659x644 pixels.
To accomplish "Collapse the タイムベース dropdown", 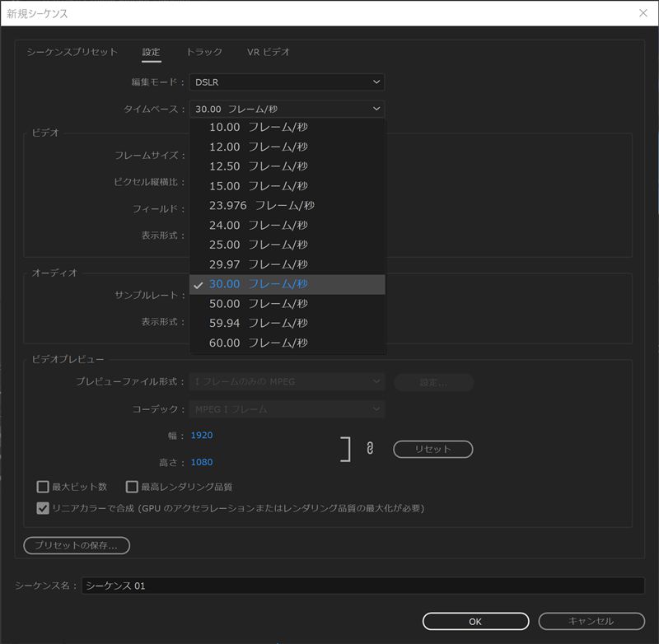I will [x=287, y=109].
